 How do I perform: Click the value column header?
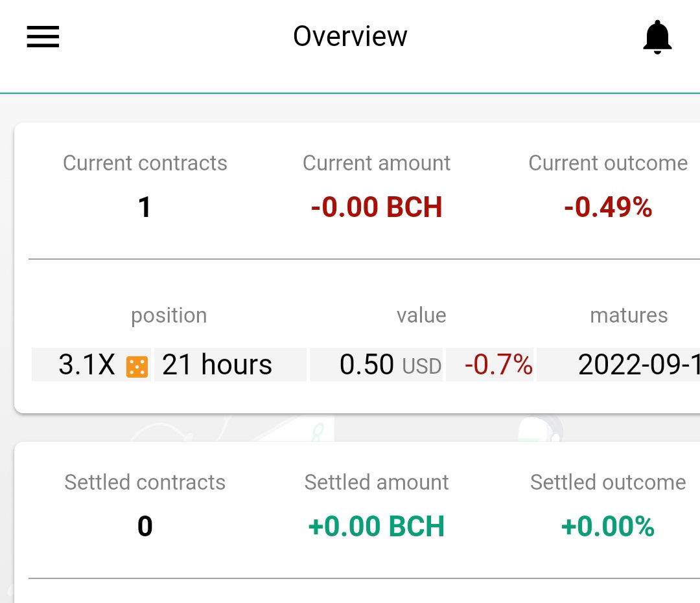(x=421, y=315)
